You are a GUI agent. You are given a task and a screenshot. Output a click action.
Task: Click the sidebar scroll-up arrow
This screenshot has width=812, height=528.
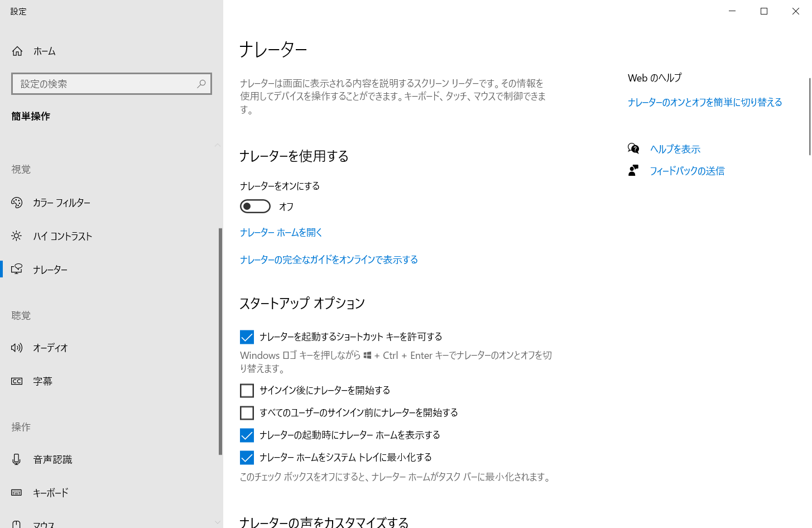coord(218,145)
